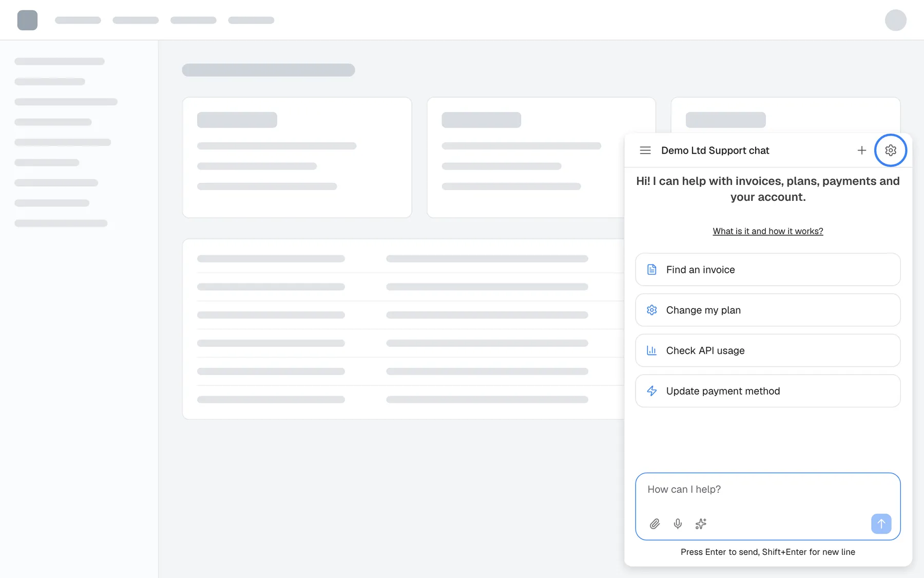Click the invoice document icon

coord(652,270)
